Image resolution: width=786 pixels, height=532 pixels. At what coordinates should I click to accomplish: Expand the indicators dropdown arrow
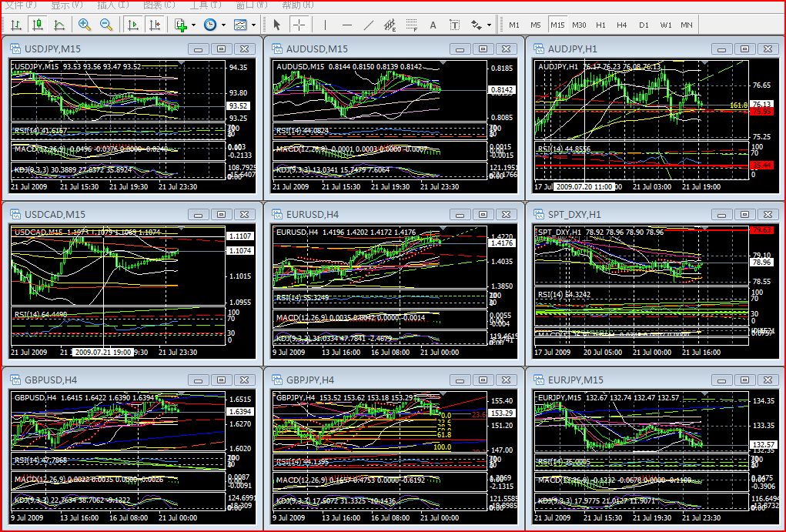[x=193, y=25]
